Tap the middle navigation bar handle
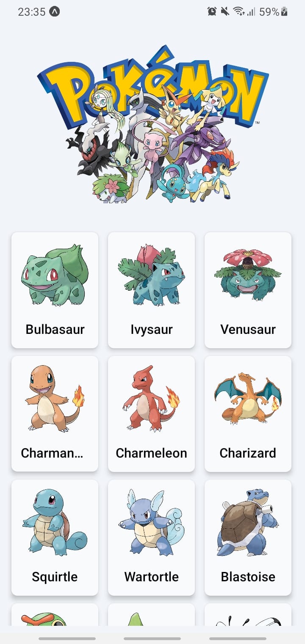The height and width of the screenshot is (644, 305). click(x=152, y=638)
